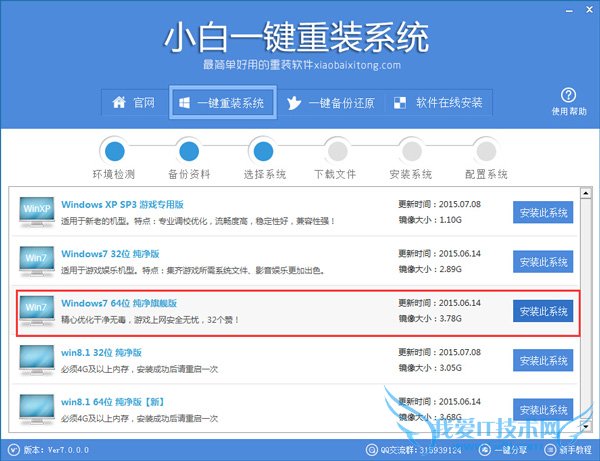Image resolution: width=600 pixels, height=461 pixels.
Task: Open the 软件在线安装 tab
Action: tap(438, 103)
